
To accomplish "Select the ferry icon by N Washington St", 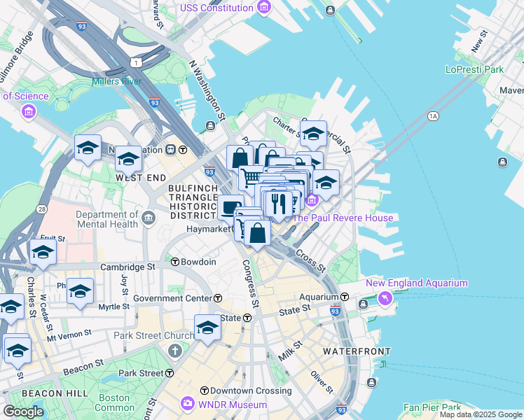I will (x=210, y=125).
